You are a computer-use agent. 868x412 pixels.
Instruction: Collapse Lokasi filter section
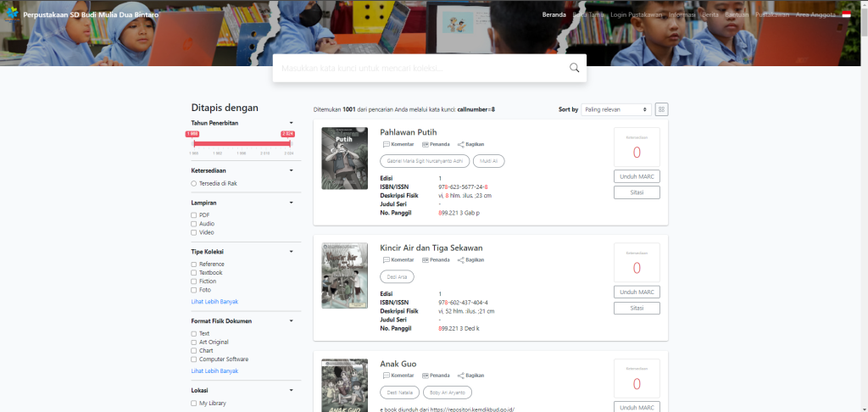[292, 391]
